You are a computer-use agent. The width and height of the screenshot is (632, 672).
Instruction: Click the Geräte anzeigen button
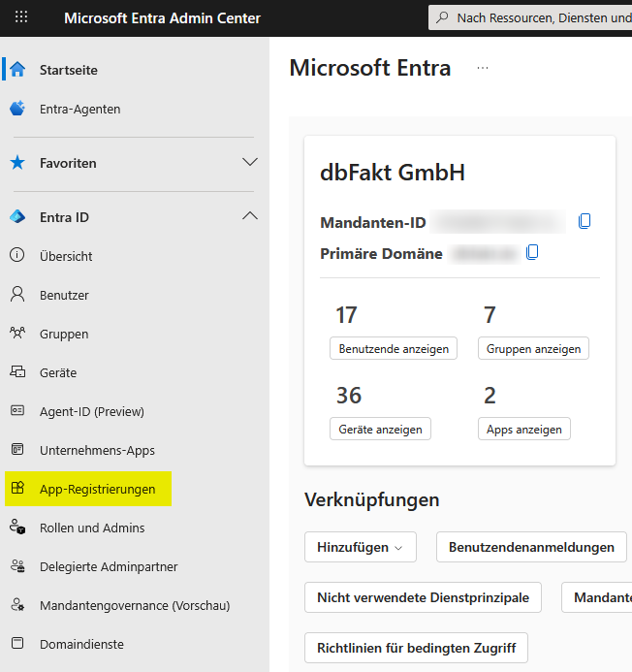pyautogui.click(x=380, y=429)
